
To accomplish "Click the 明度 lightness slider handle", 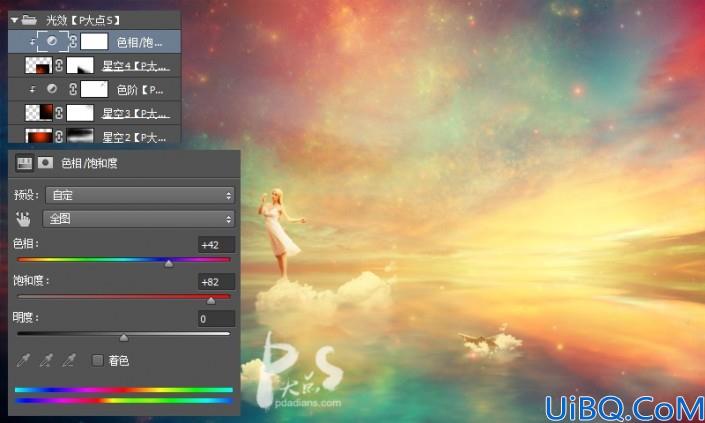I will pyautogui.click(x=124, y=338).
